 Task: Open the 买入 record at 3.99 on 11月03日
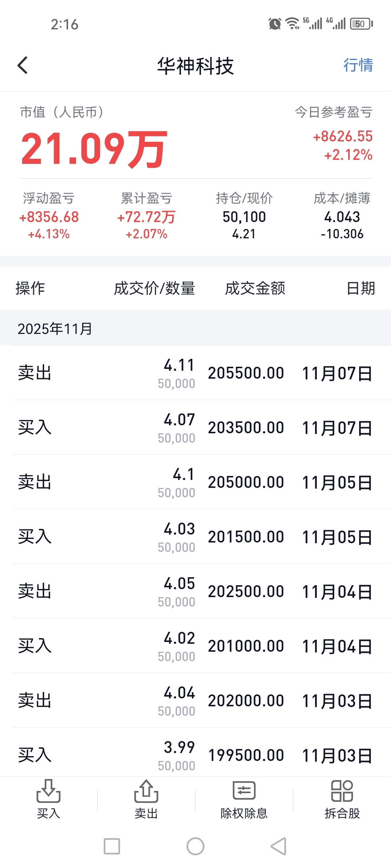195,754
